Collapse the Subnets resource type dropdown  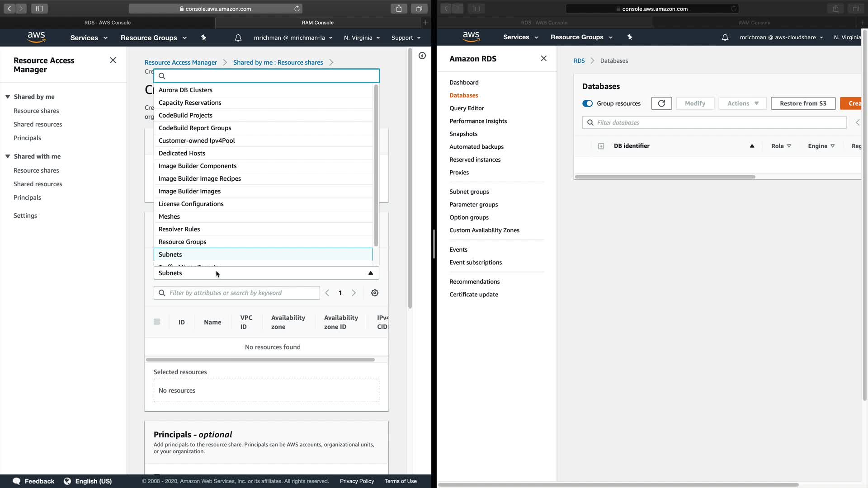click(370, 273)
